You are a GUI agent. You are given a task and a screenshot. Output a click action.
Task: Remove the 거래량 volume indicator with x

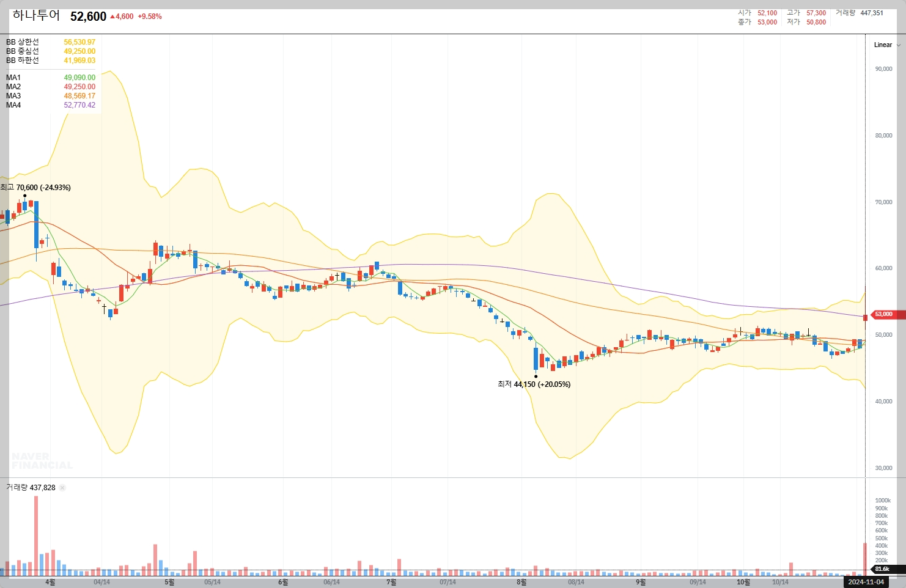click(x=62, y=488)
